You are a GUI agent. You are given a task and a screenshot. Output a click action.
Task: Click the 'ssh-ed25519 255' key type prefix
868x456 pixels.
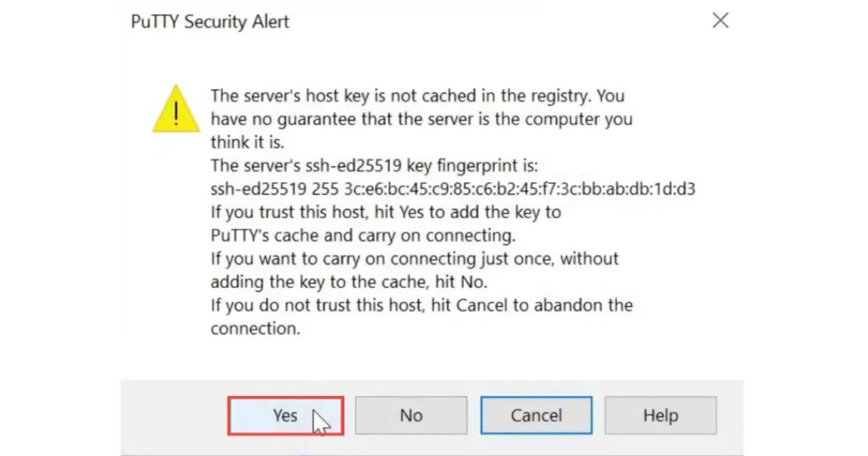coord(273,189)
